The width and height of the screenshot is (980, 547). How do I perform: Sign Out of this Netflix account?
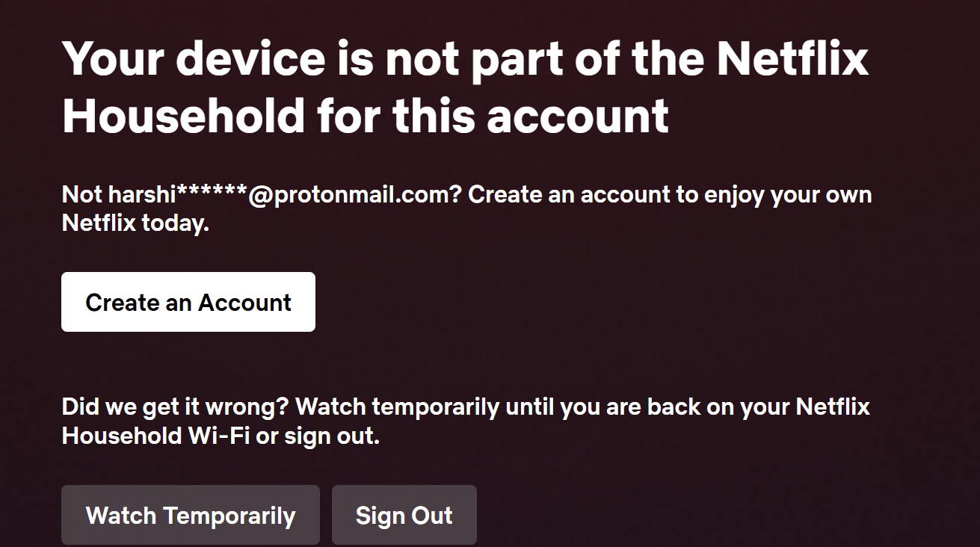(x=404, y=515)
